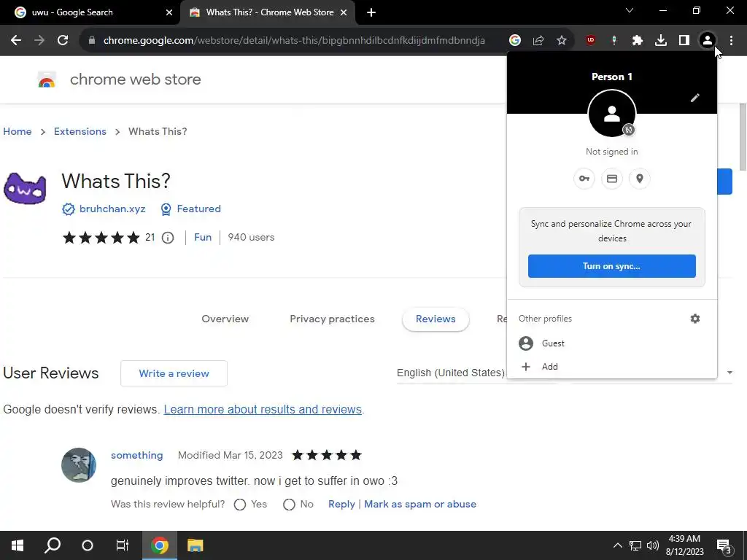This screenshot has height=560, width=747.
Task: Bookmark this tab with the star icon
Action: pyautogui.click(x=562, y=40)
